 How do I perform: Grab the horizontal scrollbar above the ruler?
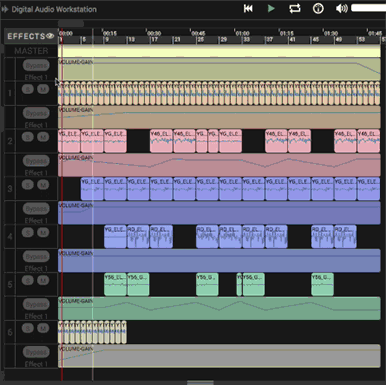(x=71, y=24)
